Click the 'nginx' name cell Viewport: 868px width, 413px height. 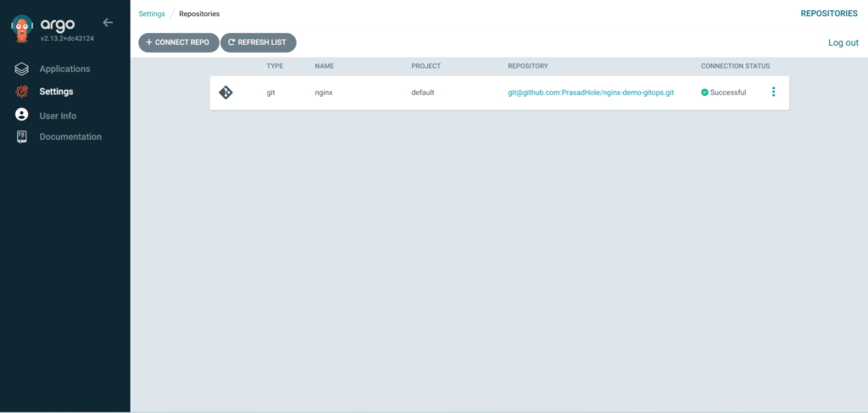click(x=324, y=92)
